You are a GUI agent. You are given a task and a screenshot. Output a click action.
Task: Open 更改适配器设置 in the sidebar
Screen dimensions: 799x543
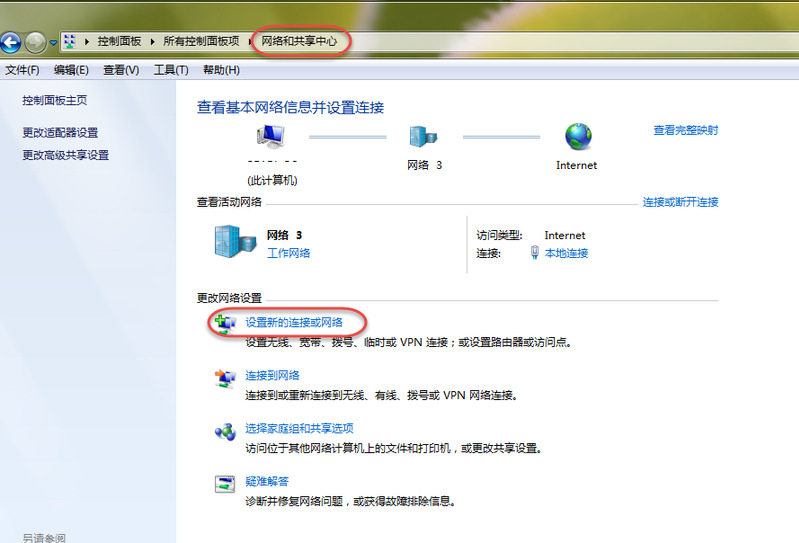(60, 132)
